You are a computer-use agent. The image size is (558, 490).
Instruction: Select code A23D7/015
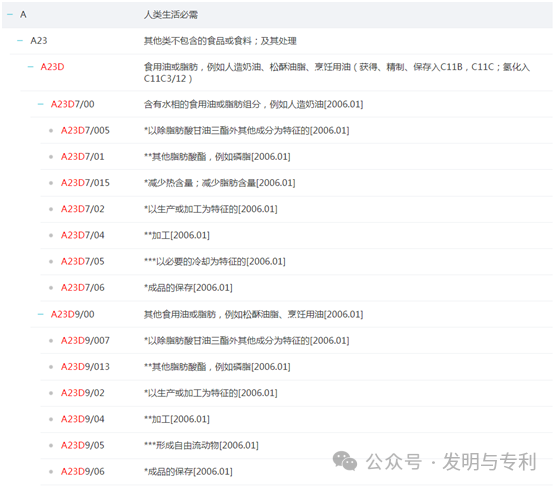point(85,183)
